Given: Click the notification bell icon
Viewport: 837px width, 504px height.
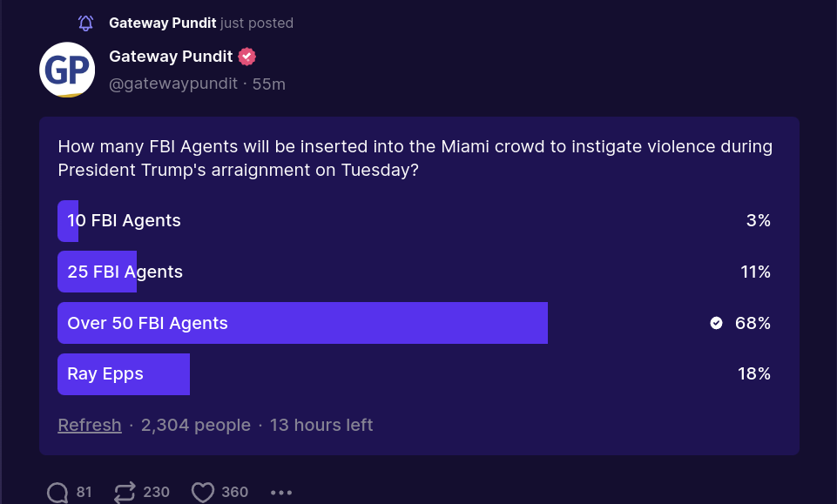Looking at the screenshot, I should point(85,24).
